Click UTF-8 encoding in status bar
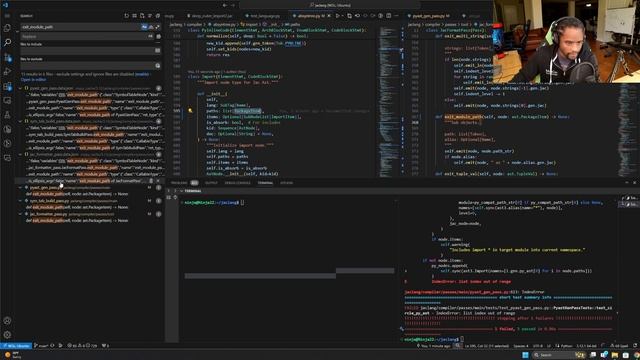This screenshot has height=360, width=640. [538, 346]
